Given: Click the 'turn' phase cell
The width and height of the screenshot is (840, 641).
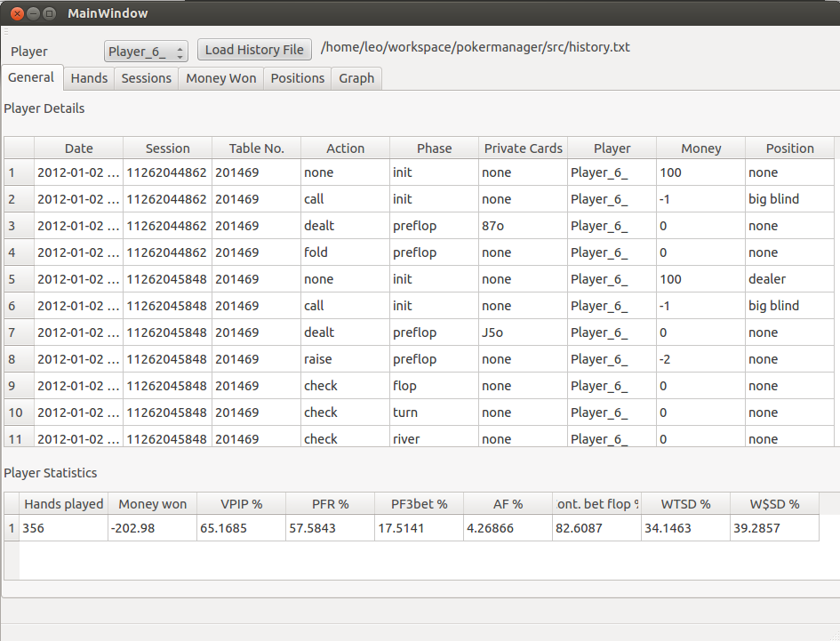Looking at the screenshot, I should click(x=435, y=413).
